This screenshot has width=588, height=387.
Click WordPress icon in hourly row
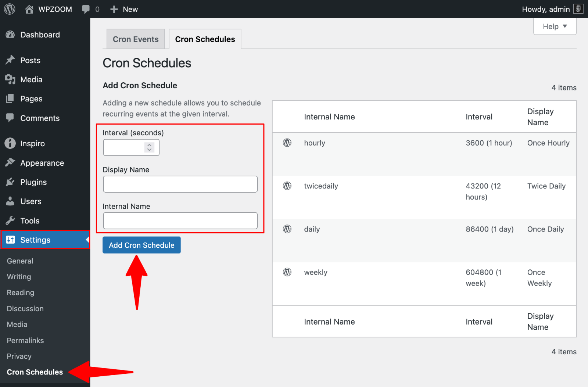[x=287, y=143]
